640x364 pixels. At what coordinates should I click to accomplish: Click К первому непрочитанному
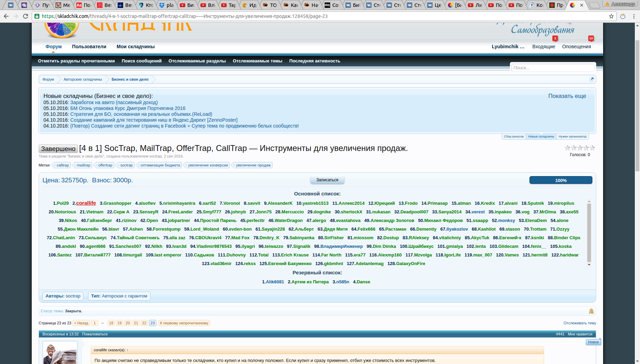(x=184, y=323)
